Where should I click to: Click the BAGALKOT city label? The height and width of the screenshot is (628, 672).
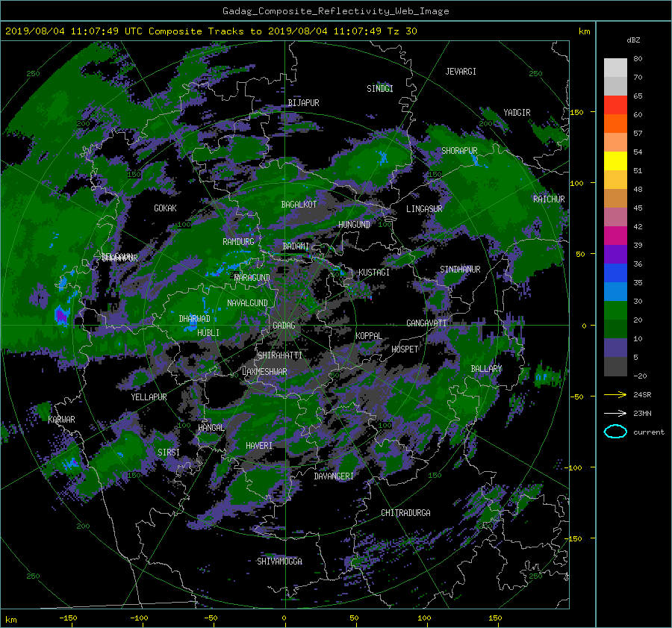(299, 205)
